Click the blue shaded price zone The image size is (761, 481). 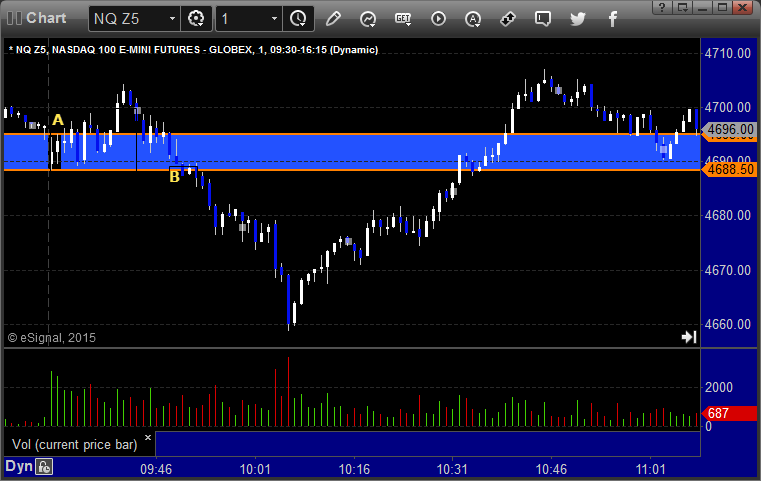[x=352, y=152]
